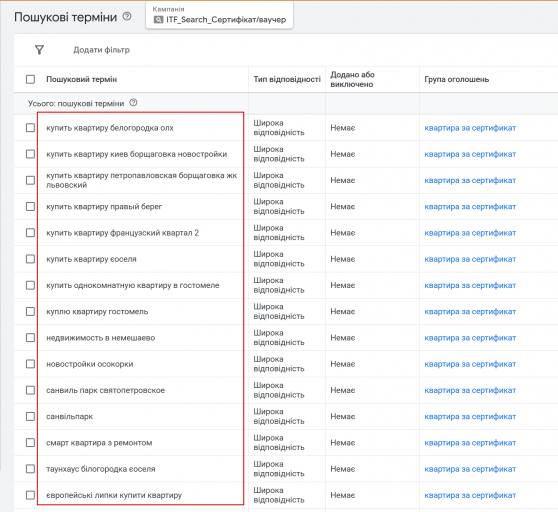Open квартира за сертификат link in first row
Screen dimensions: 558x512
(x=470, y=128)
